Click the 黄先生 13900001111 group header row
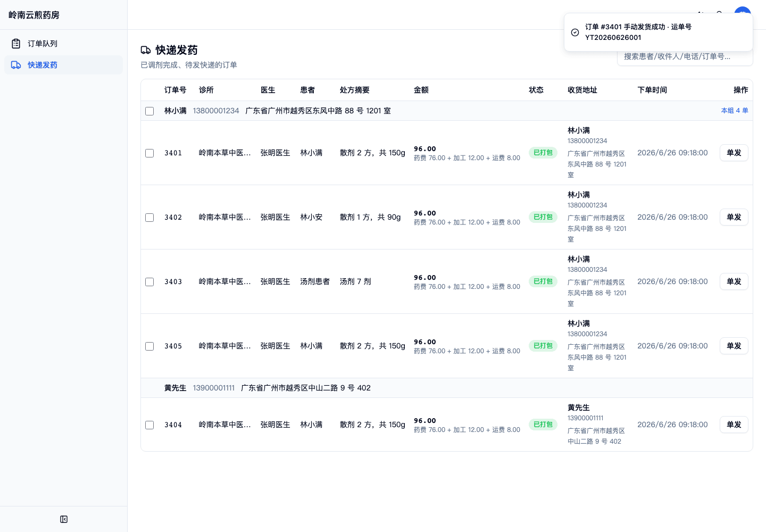 tap(447, 388)
